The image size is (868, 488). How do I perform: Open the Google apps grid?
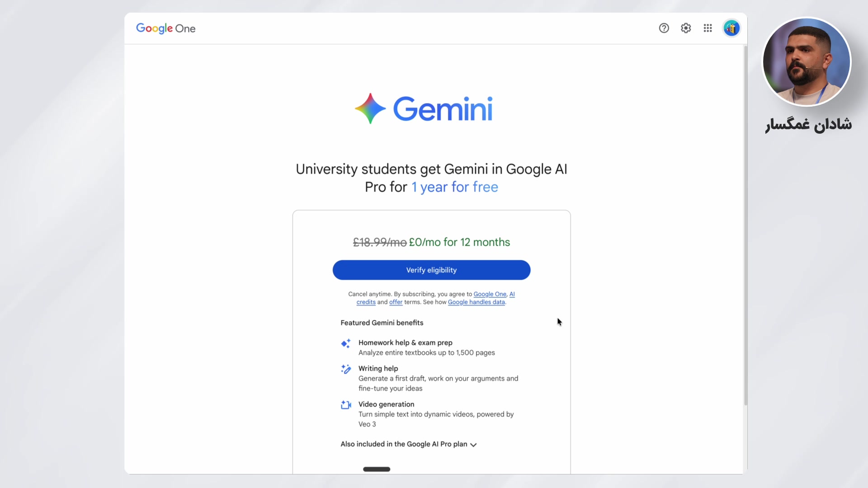(x=708, y=28)
